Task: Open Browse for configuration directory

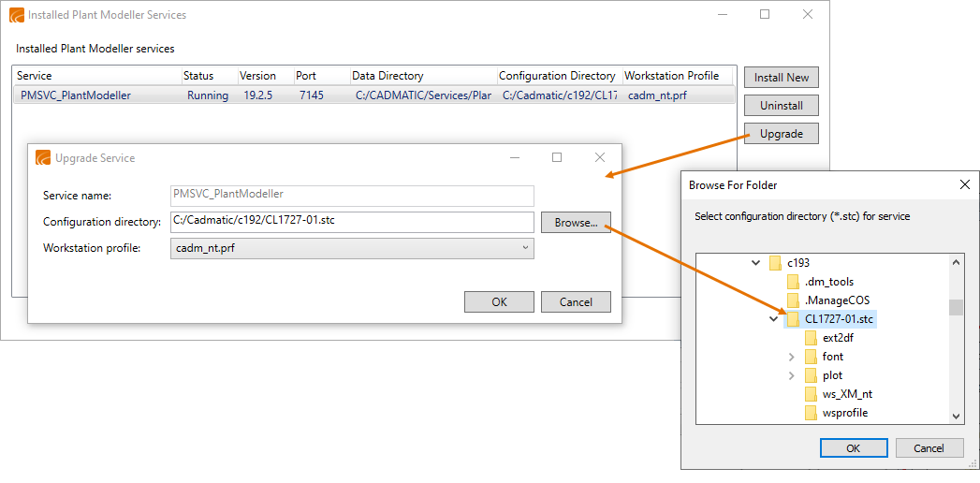Action: (575, 223)
